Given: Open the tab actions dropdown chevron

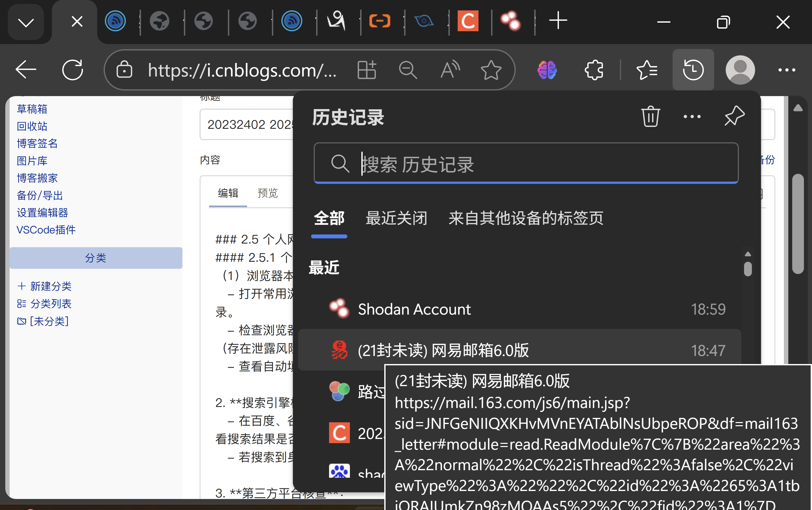Looking at the screenshot, I should click(26, 22).
